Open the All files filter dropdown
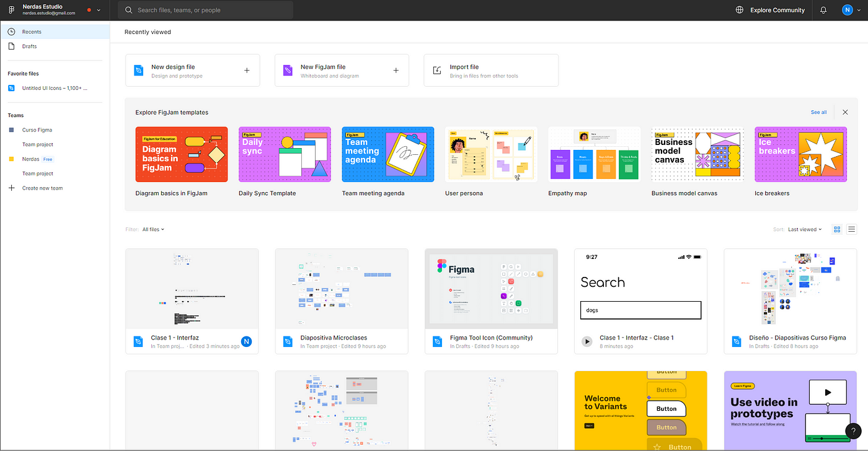868x451 pixels. coord(153,229)
